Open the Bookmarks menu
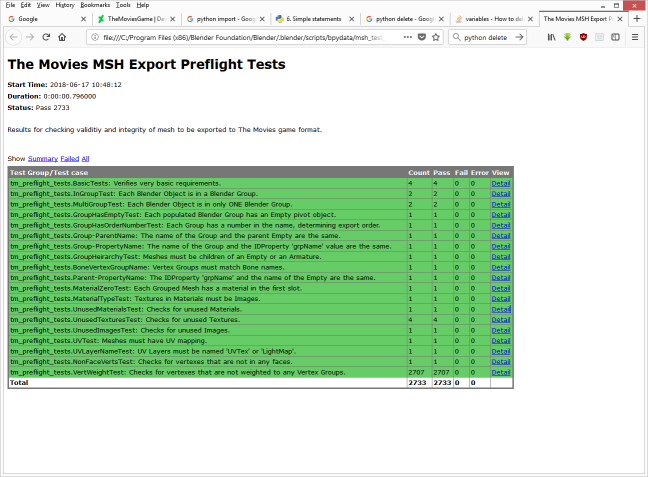The width and height of the screenshot is (648, 477). click(x=95, y=5)
